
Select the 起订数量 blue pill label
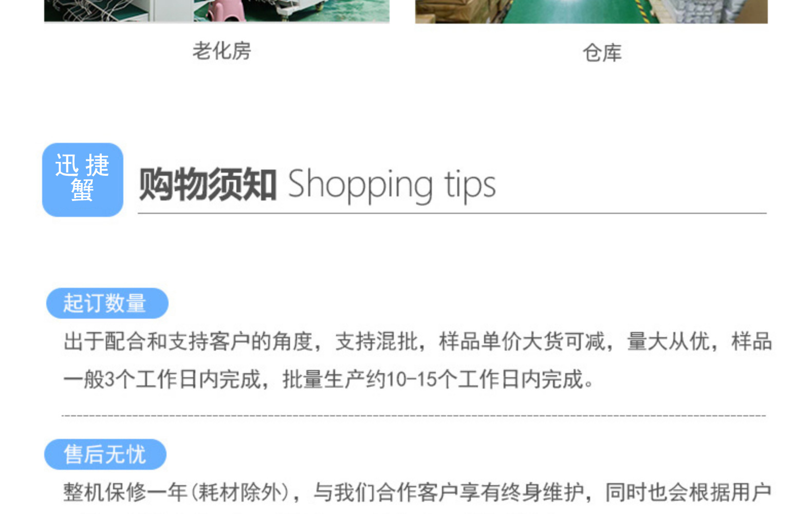[x=107, y=303]
